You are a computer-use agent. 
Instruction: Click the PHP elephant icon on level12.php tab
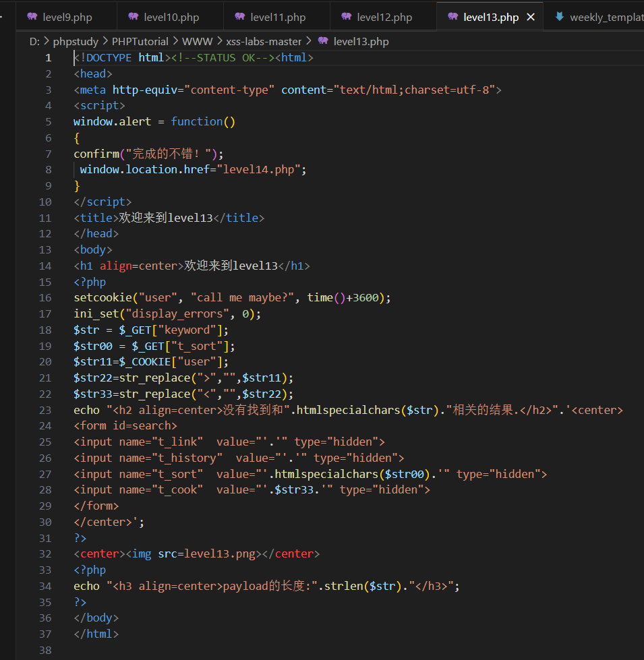pos(346,16)
